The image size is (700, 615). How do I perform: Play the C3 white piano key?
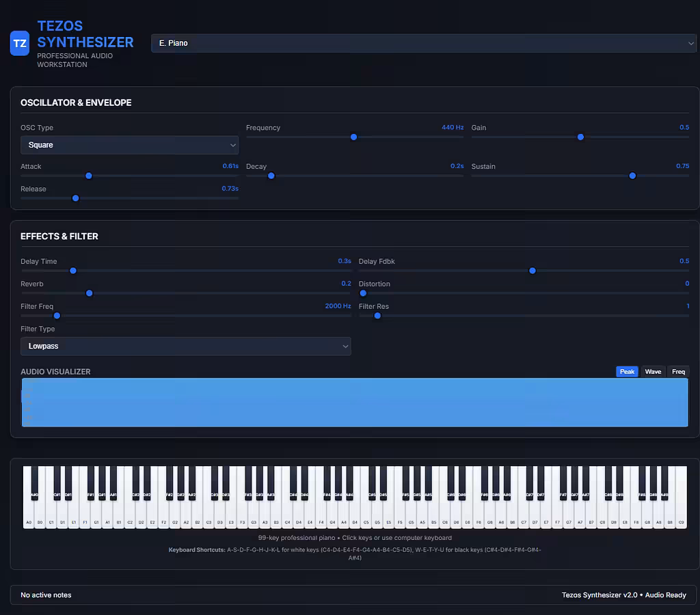coord(208,514)
